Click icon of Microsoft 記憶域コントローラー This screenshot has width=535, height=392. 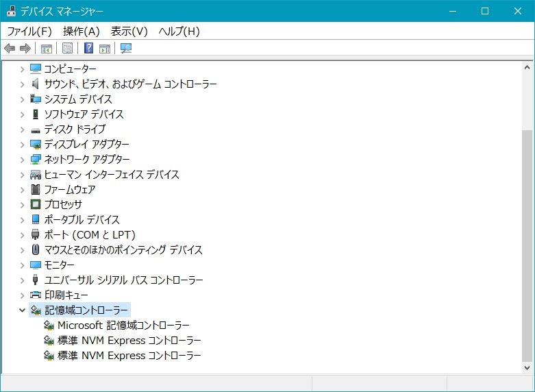point(49,326)
